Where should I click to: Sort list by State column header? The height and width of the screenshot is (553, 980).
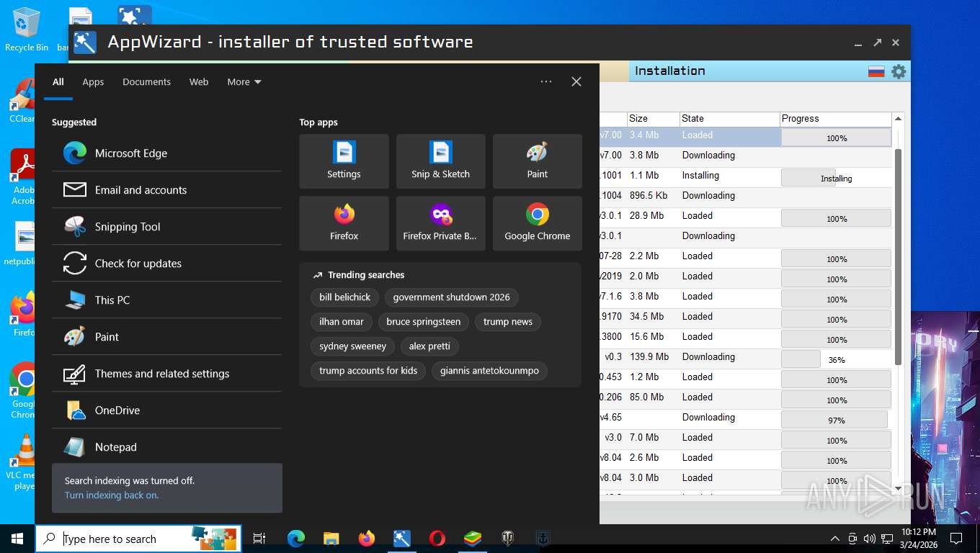tap(729, 119)
